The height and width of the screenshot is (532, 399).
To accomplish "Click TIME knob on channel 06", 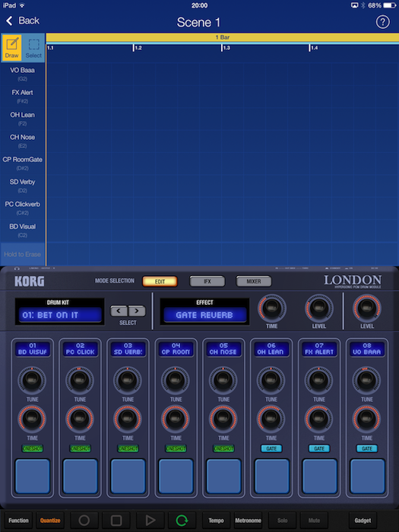I will [x=271, y=419].
